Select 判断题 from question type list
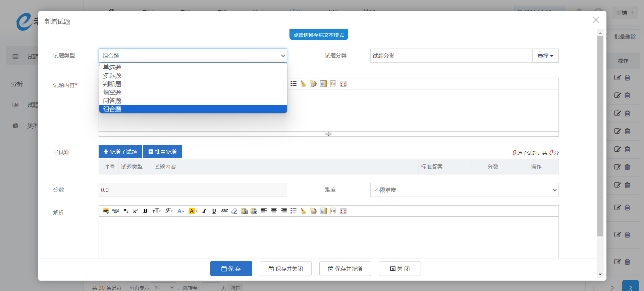The width and height of the screenshot is (644, 291). coord(112,84)
